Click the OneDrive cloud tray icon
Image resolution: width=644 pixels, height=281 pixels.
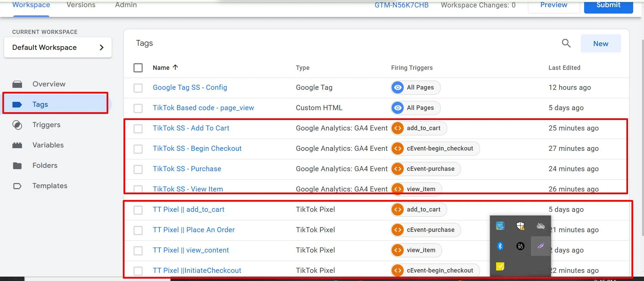tap(541, 226)
